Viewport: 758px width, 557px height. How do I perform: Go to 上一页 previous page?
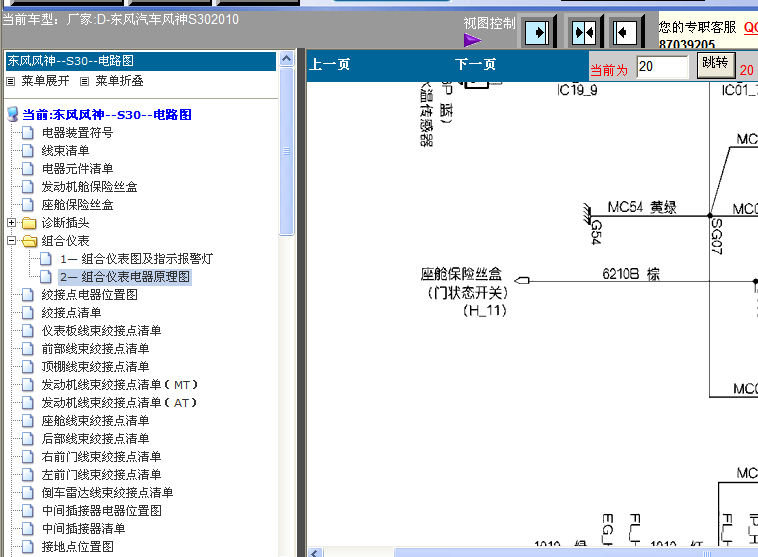pos(330,64)
